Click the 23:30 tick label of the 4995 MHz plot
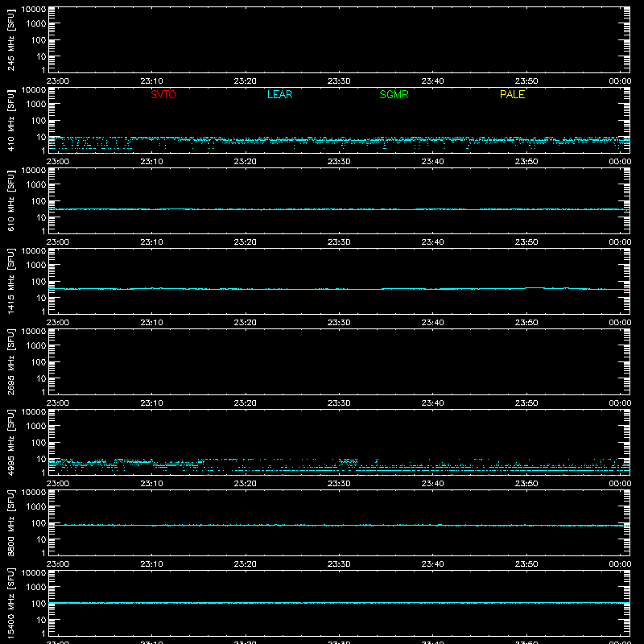644x644 pixels. 339,484
